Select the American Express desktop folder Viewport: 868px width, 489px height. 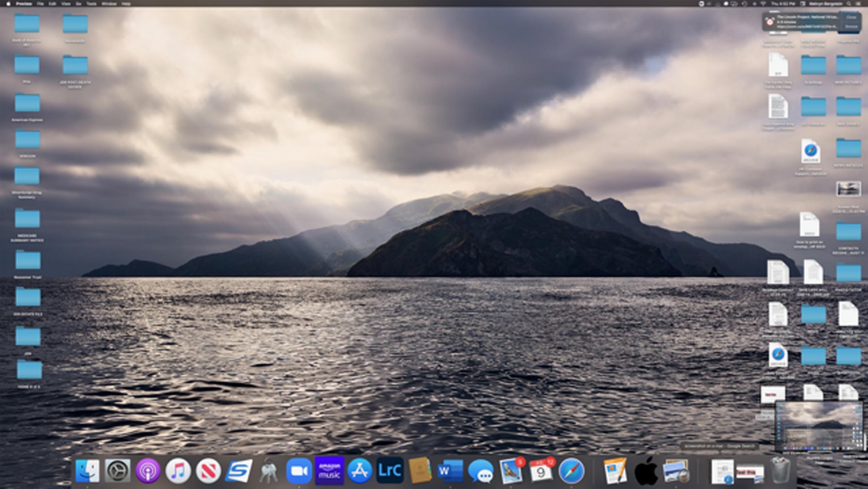(x=27, y=108)
